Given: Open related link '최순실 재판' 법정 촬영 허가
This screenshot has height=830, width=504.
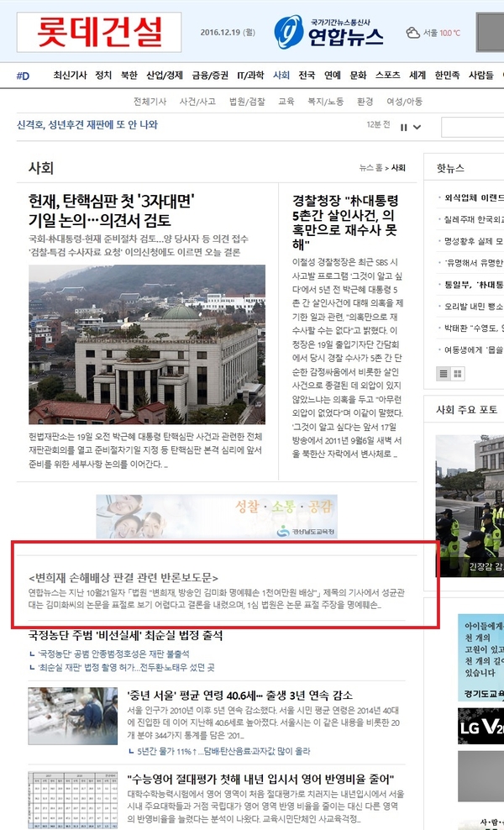Looking at the screenshot, I should [126, 668].
